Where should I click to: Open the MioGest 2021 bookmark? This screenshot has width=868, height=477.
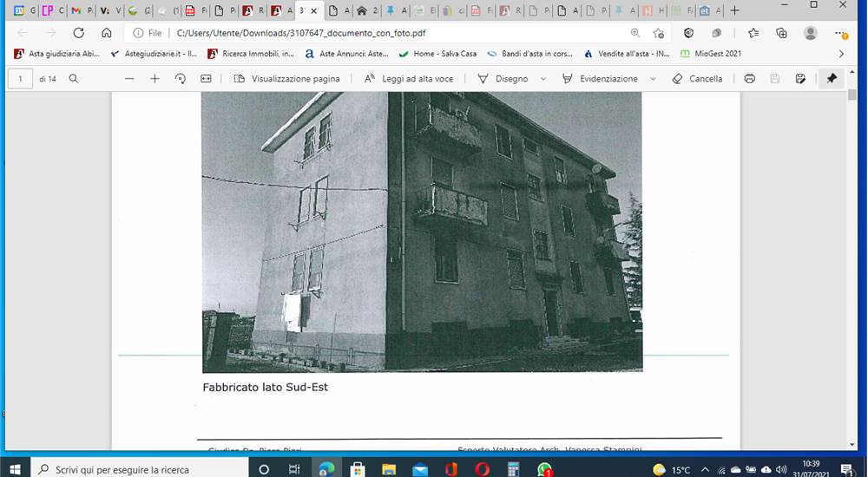coord(711,54)
